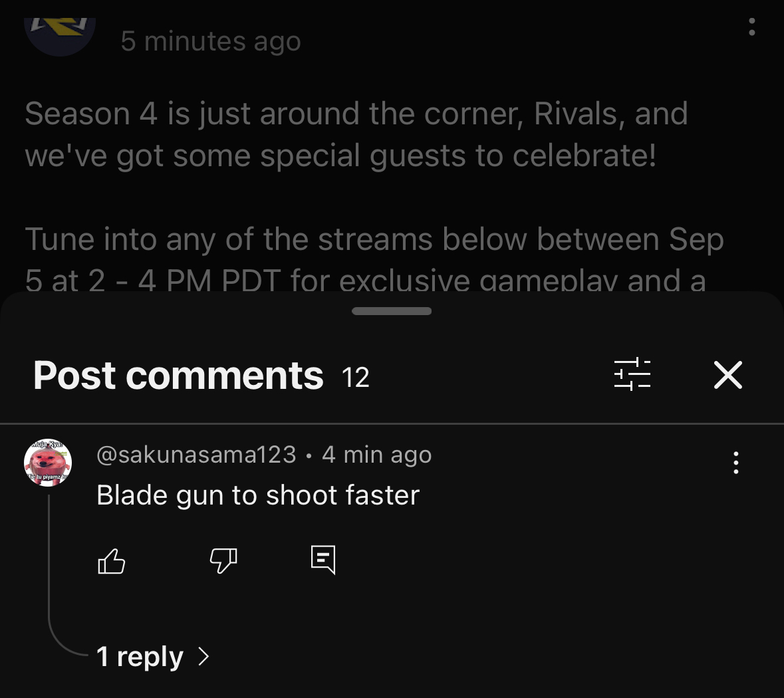Open the post's three-dot options menu
Viewport: 784px width, 698px height.
pos(751,27)
